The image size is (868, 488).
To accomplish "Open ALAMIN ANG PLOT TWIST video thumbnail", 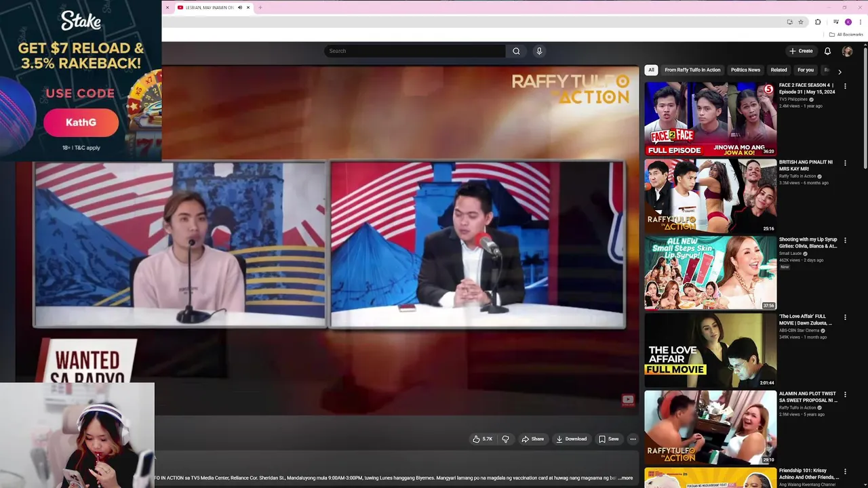I will pos(710,427).
